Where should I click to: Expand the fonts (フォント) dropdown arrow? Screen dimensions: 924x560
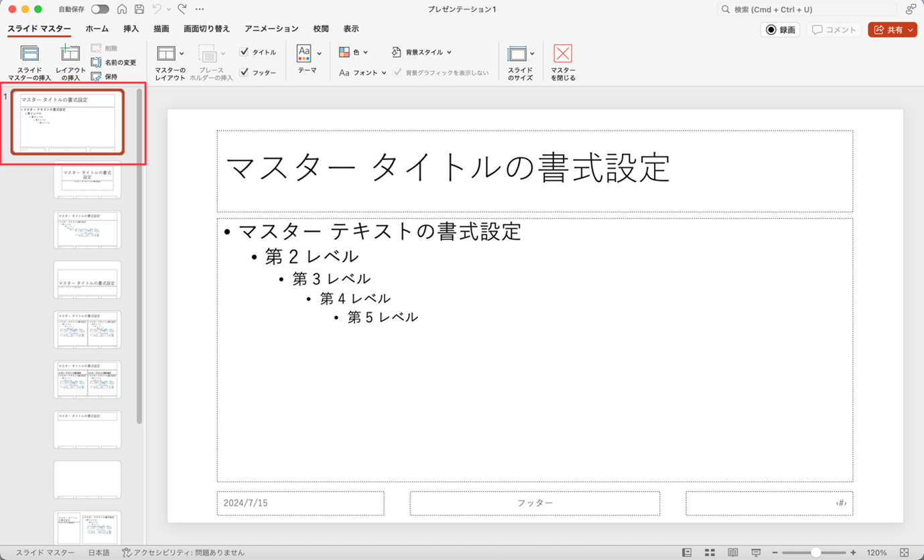(x=384, y=72)
